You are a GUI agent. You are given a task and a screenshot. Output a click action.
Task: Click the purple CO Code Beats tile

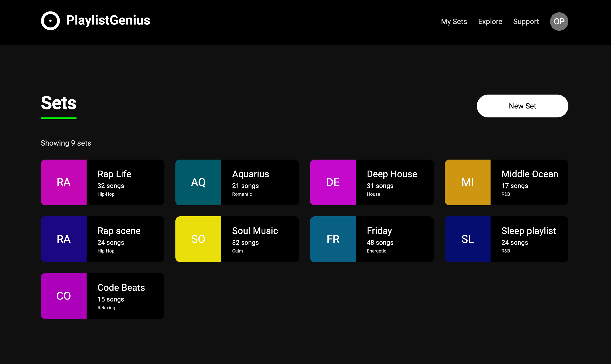64,296
